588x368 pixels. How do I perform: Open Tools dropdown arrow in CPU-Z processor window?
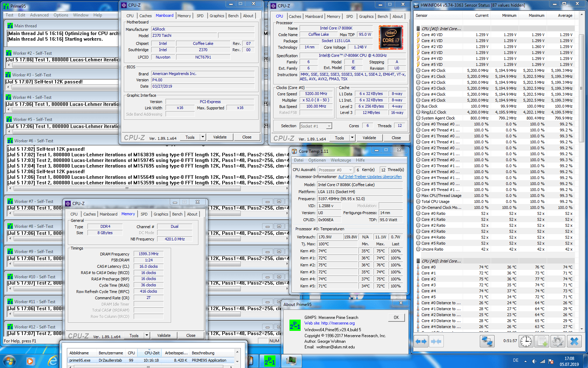[352, 138]
